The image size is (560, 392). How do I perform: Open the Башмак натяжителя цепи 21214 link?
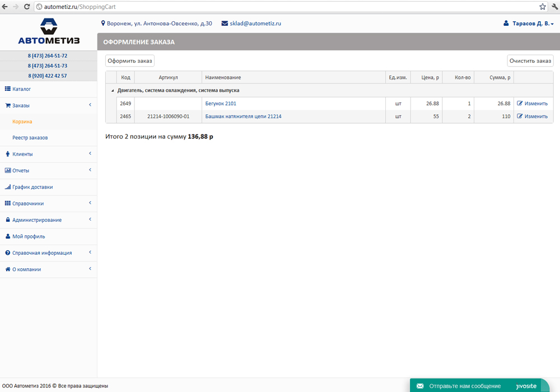pos(243,116)
